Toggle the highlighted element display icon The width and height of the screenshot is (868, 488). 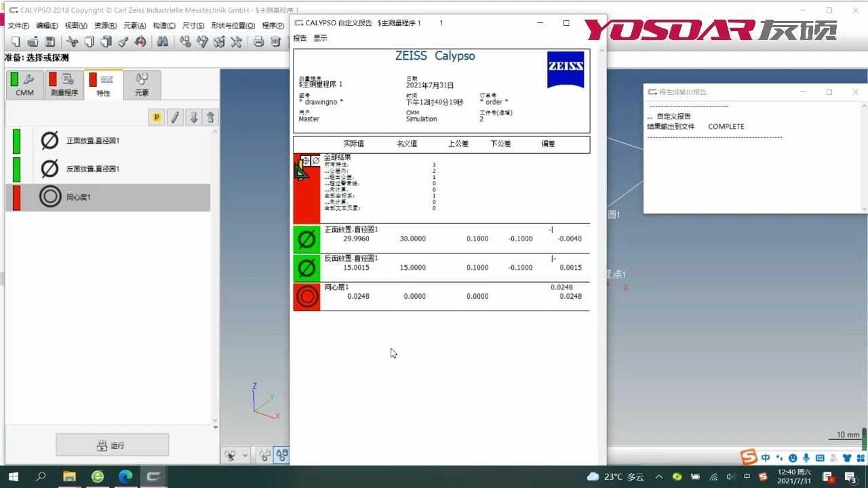click(281, 455)
